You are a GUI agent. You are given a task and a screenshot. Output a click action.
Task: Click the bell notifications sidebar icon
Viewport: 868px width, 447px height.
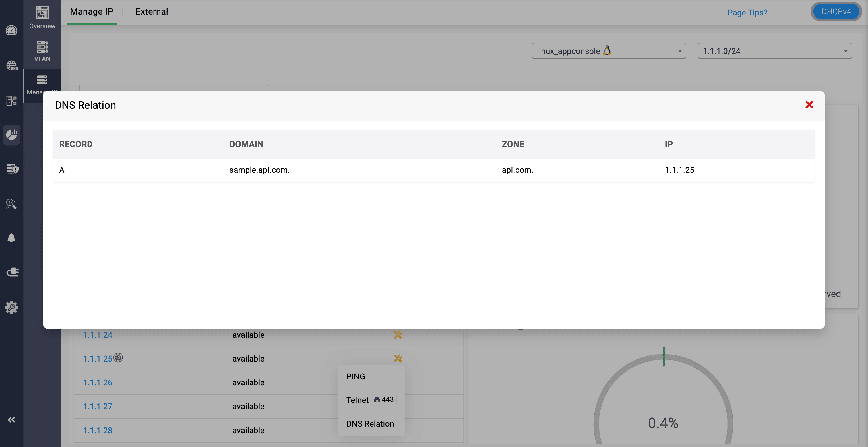tap(11, 238)
